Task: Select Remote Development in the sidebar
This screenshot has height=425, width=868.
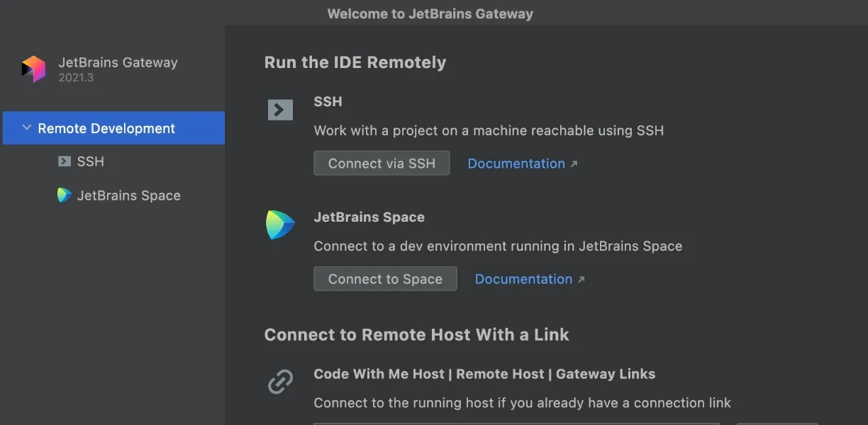Action: (x=113, y=128)
